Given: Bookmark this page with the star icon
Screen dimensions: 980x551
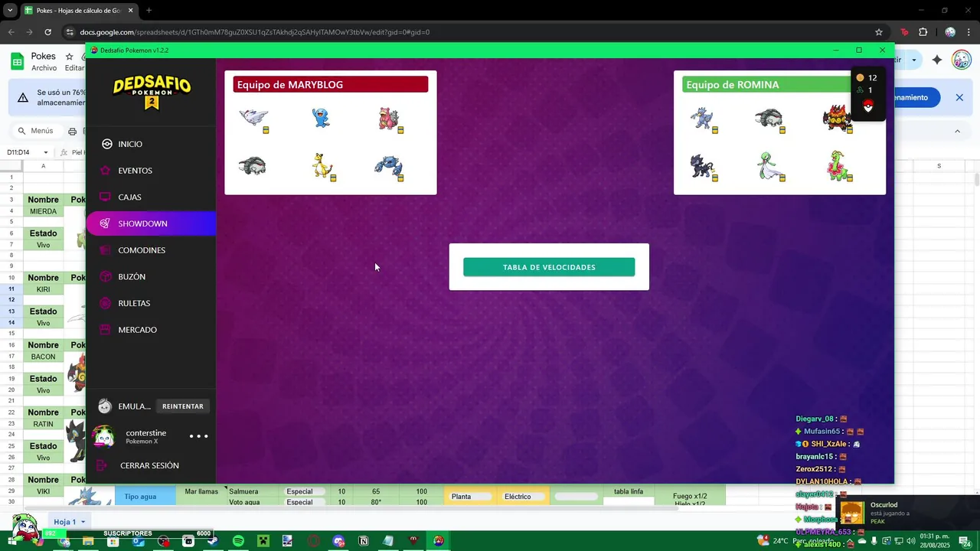Looking at the screenshot, I should pos(879,32).
